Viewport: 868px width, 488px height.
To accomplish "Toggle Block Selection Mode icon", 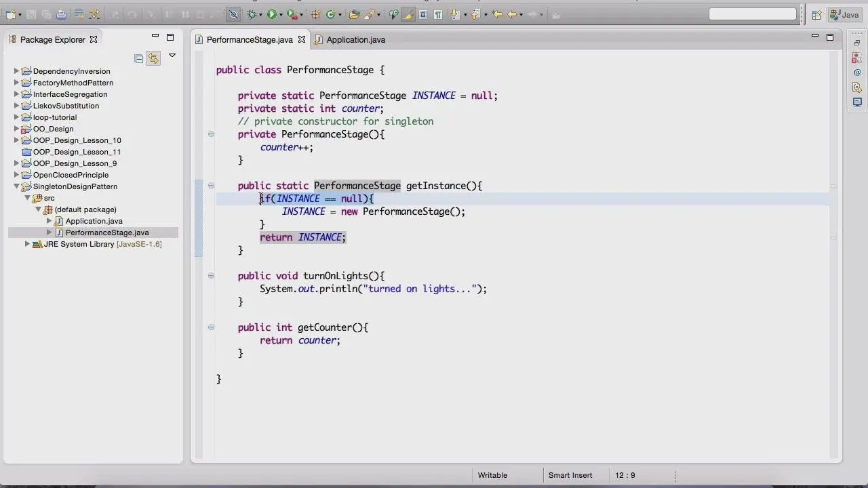I will (423, 14).
